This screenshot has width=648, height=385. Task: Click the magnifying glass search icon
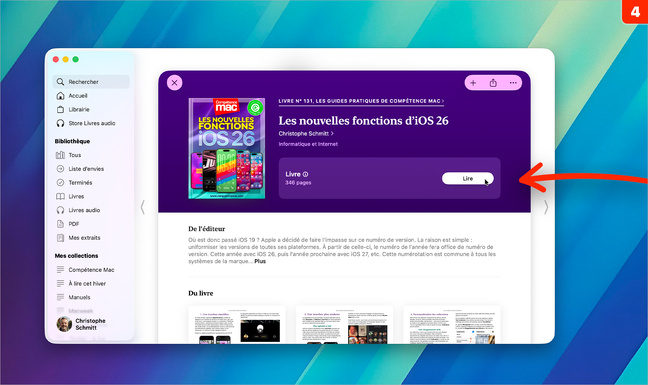60,82
